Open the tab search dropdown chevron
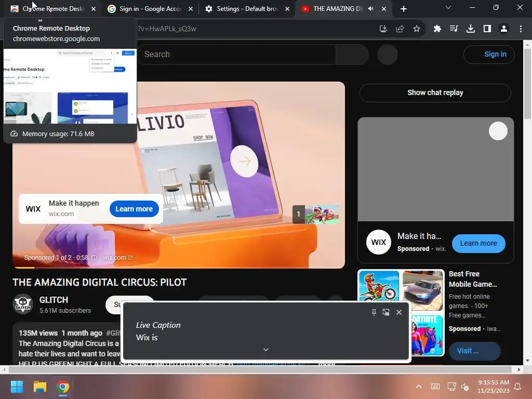This screenshot has height=399, width=532. pos(448,7)
